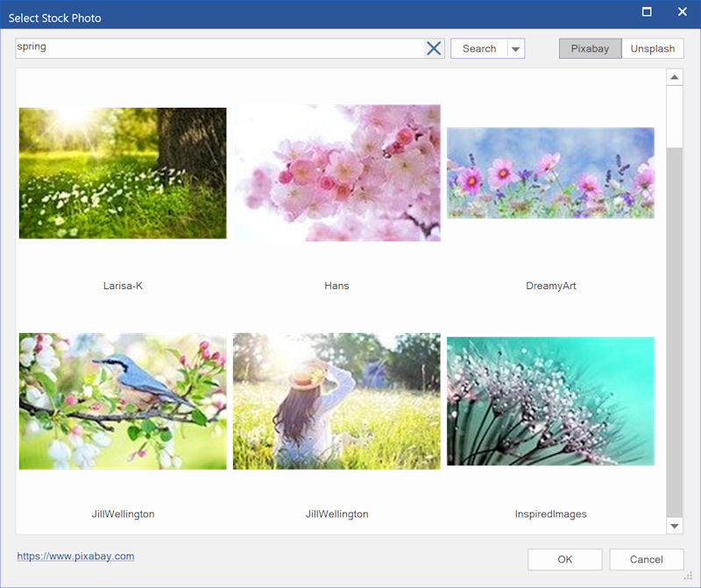Switch to the Pixabay source tab
701x588 pixels.
pos(590,49)
